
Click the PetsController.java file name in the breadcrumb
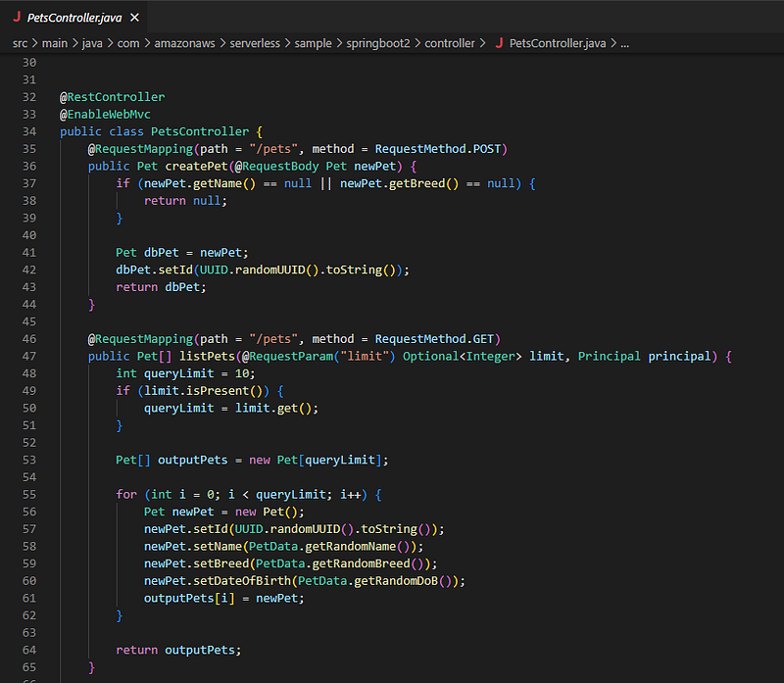[x=558, y=43]
